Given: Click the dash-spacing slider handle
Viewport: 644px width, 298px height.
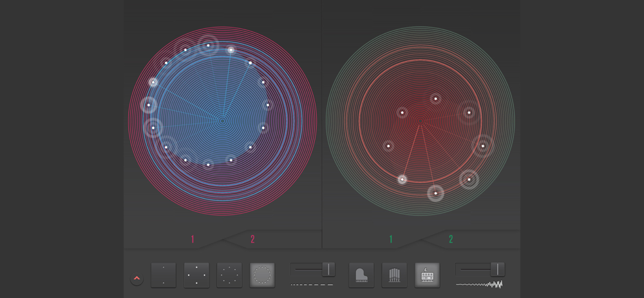Looking at the screenshot, I should [328, 269].
